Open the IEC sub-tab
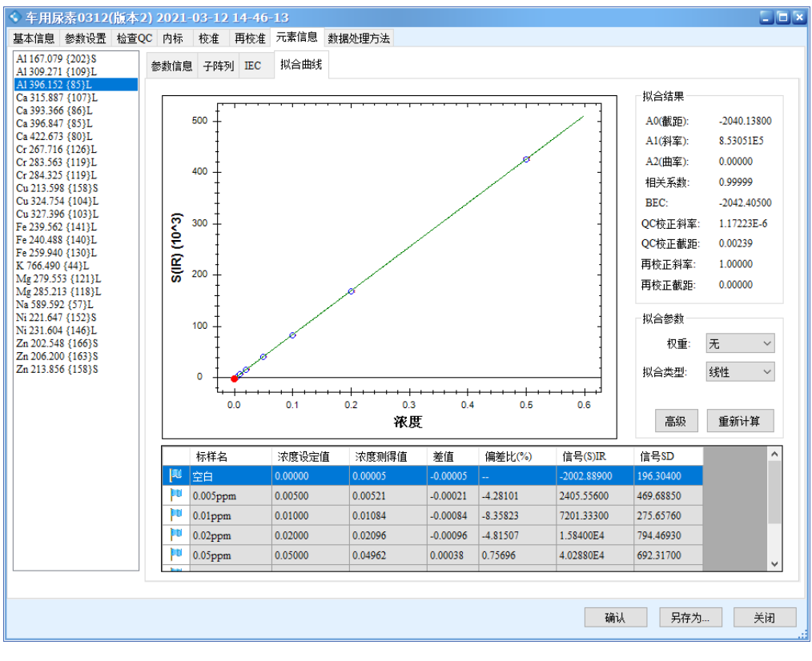This screenshot has height=661, width=812. (x=253, y=66)
